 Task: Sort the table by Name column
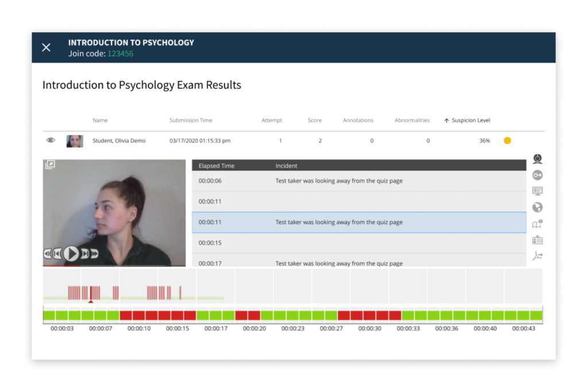(100, 121)
